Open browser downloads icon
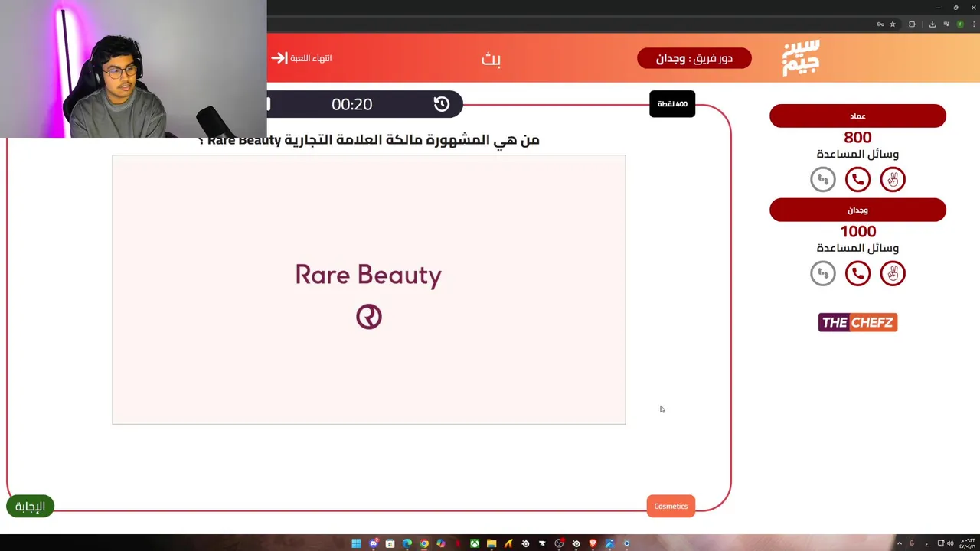980x551 pixels. click(933, 24)
